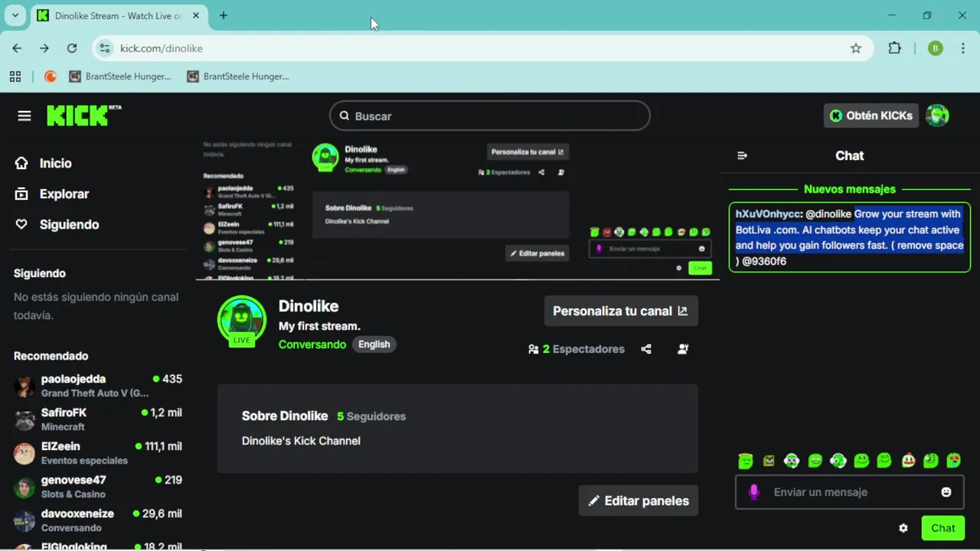This screenshot has height=551, width=980.
Task: Open chat settings gear icon
Action: 903,528
